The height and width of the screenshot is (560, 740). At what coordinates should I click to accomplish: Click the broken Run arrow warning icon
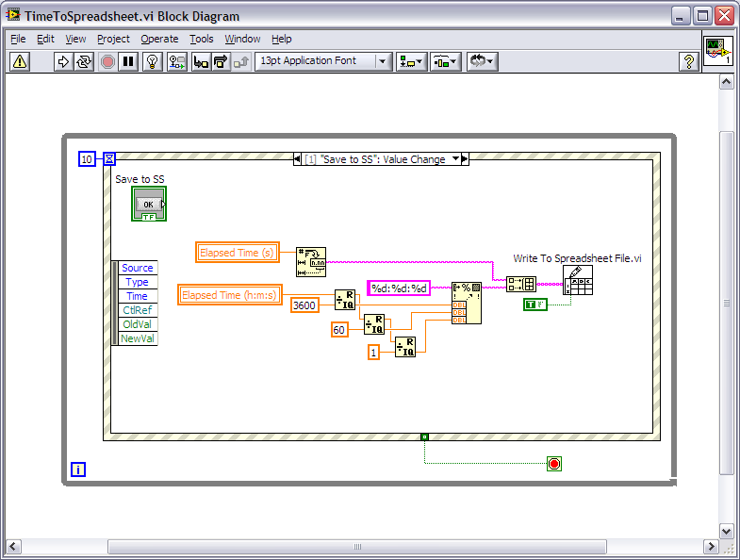click(x=20, y=62)
